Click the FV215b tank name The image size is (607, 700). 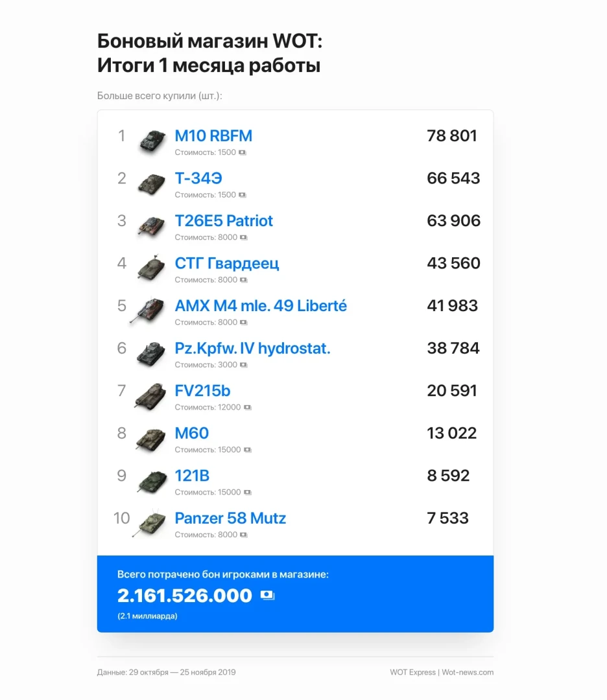(202, 391)
